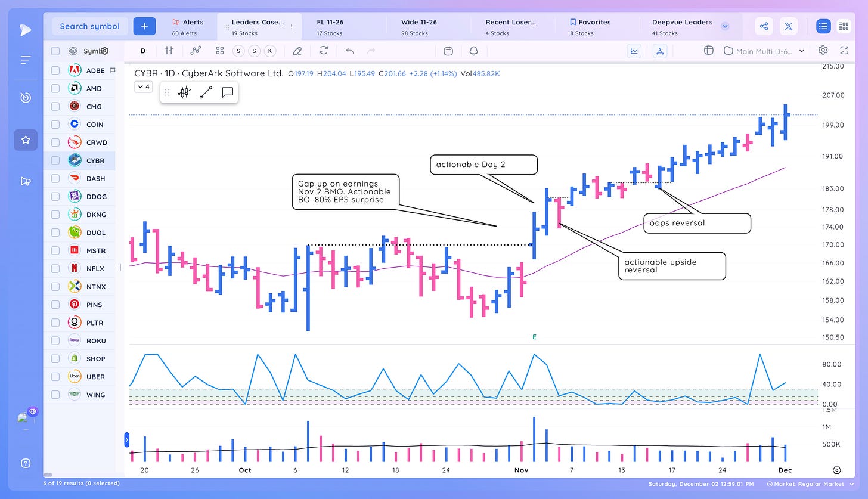Open watchlist column settings gear

[73, 51]
